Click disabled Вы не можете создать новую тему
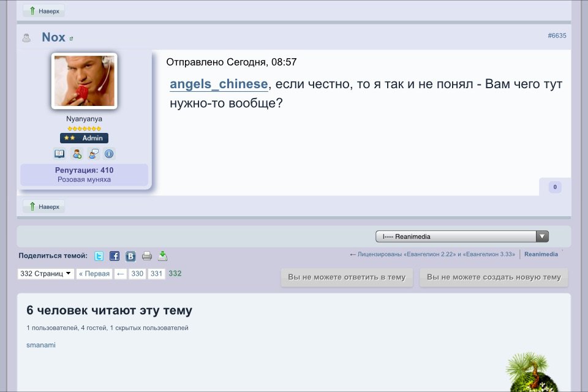Image resolution: width=588 pixels, height=392 pixels. pyautogui.click(x=494, y=277)
